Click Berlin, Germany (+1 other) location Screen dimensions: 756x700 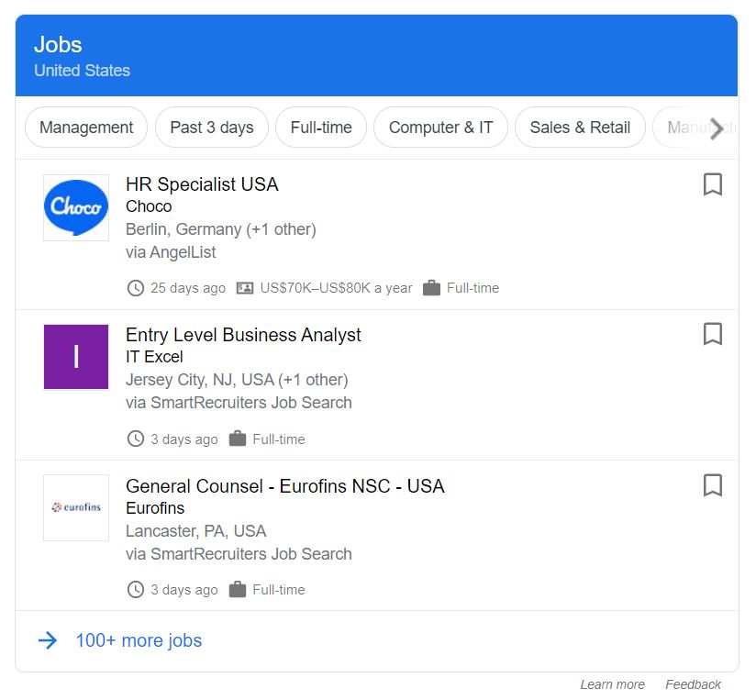click(x=221, y=229)
